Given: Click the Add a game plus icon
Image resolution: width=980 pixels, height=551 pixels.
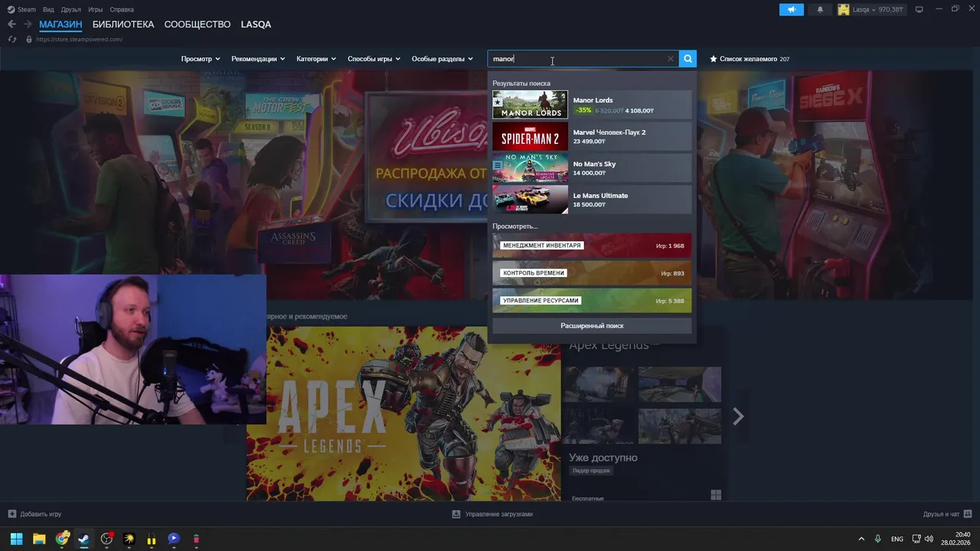Looking at the screenshot, I should [11, 514].
